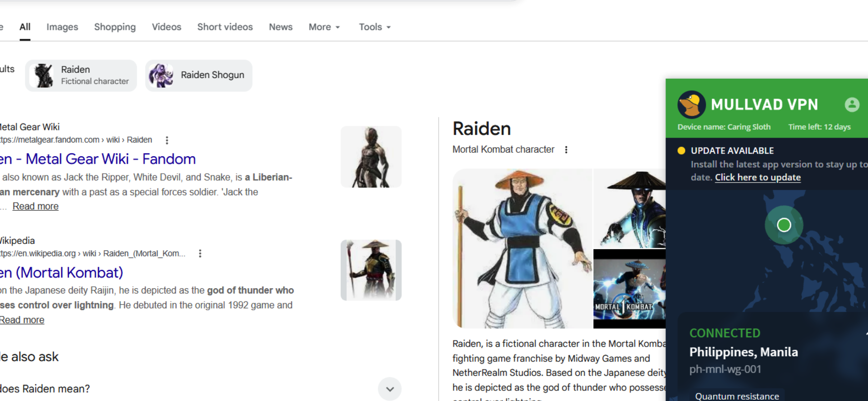The width and height of the screenshot is (868, 401).
Task: Select the Raiden Fictional character chip
Action: click(x=81, y=75)
